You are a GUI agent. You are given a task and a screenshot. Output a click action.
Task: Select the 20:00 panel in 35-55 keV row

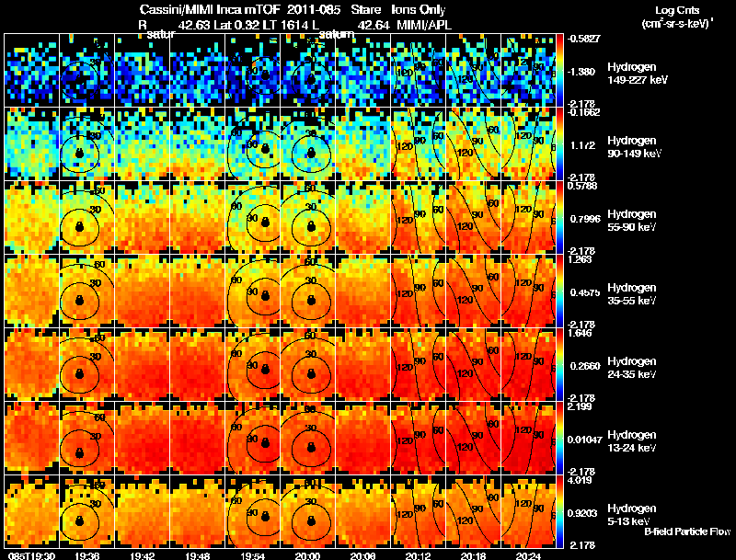[308, 291]
